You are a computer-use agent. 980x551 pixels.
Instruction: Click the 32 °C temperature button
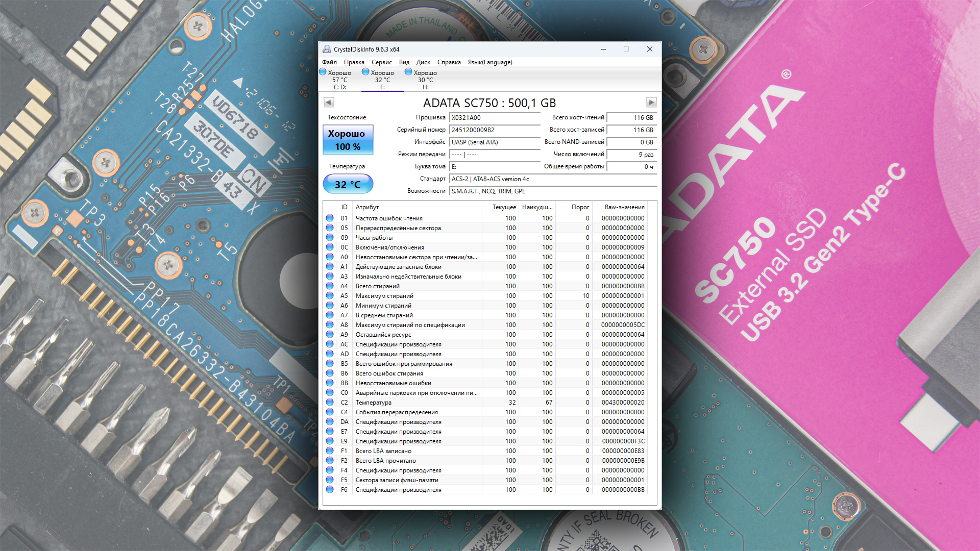tap(348, 185)
